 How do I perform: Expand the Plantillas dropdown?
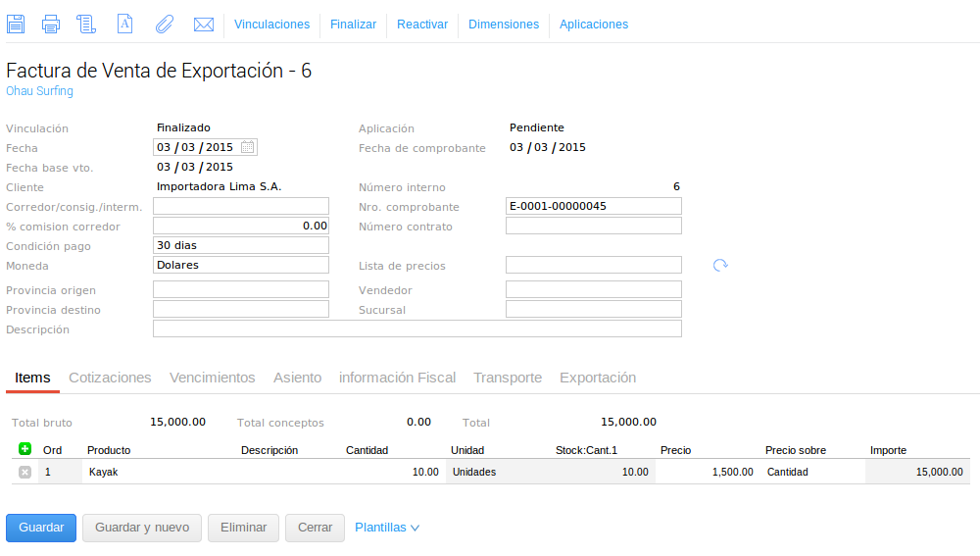coord(387,528)
